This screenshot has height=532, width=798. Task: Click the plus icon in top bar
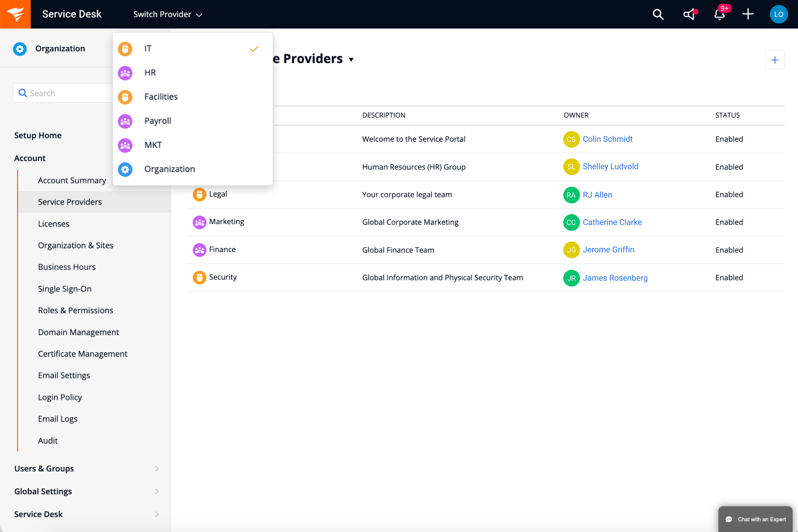(748, 15)
